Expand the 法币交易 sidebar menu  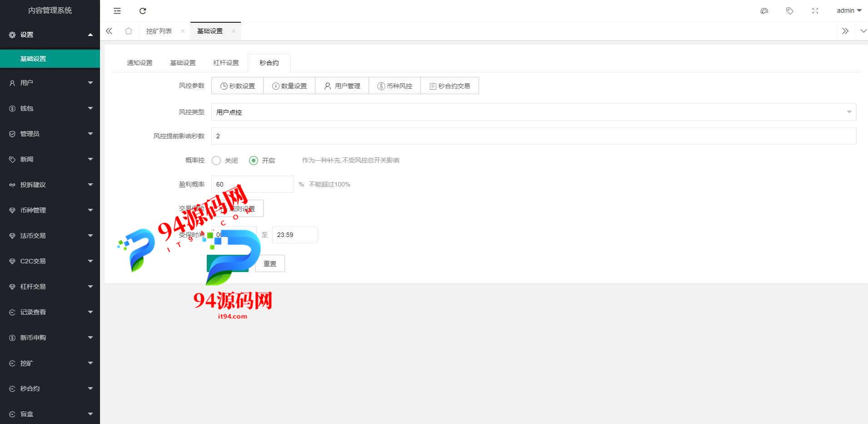(x=90, y=236)
